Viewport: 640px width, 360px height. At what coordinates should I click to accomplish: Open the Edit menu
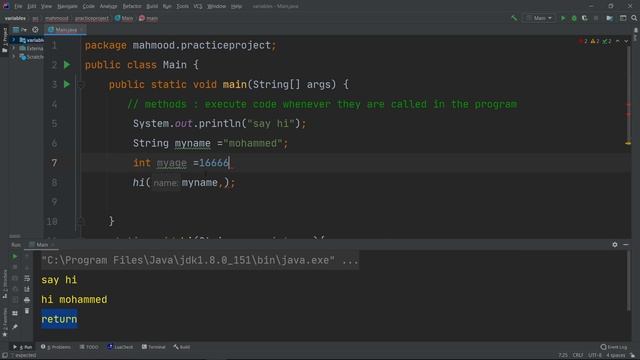pyautogui.click(x=31, y=6)
